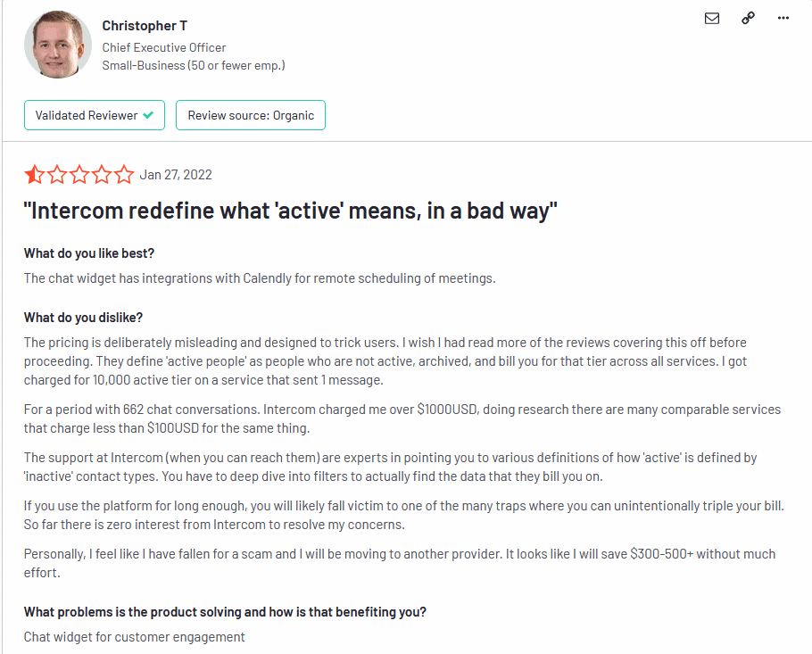Click the 'What problems is the product solving' heading
Image resolution: width=812 pixels, height=654 pixels.
225,612
